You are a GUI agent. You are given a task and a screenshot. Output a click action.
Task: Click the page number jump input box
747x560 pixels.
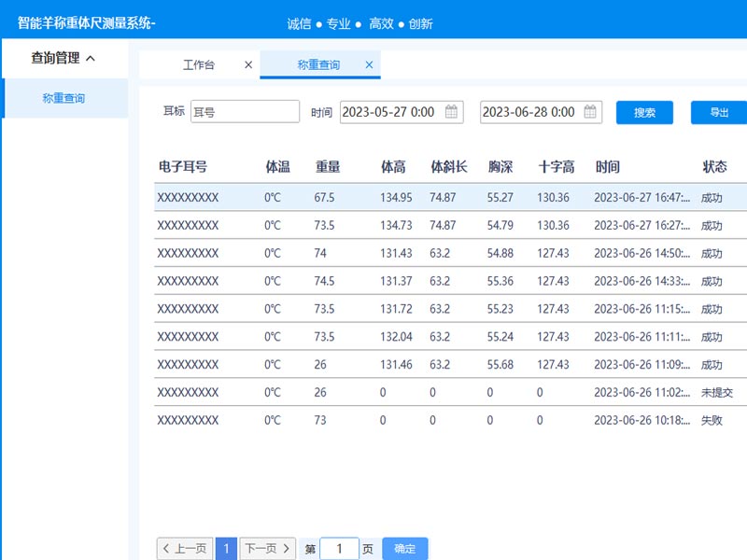pyautogui.click(x=339, y=549)
